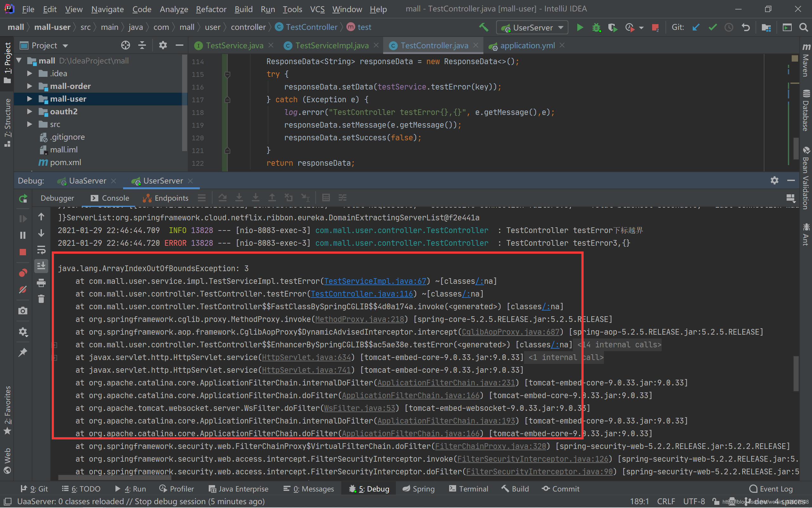Pause the program in the debugger
The image size is (812, 508).
coord(23,235)
